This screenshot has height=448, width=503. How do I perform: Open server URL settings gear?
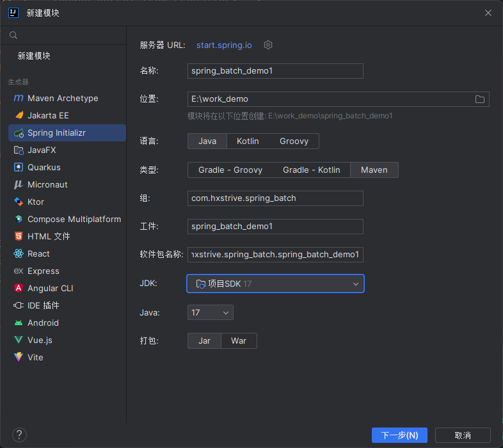(268, 45)
